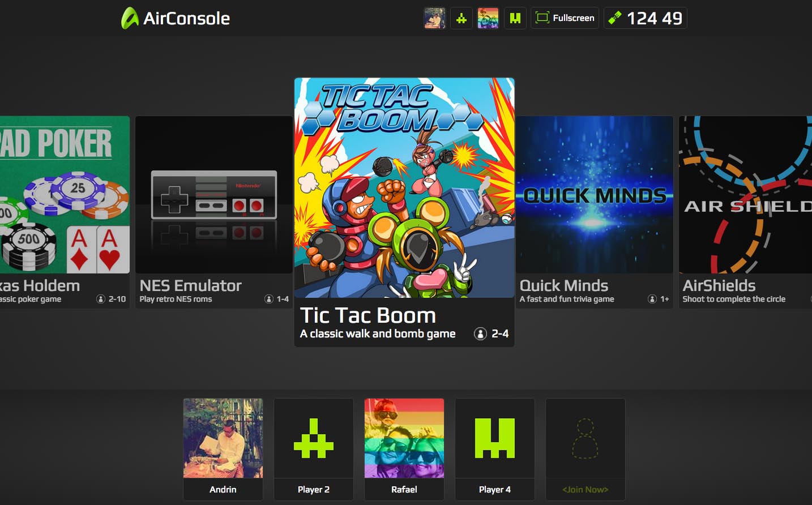Click the Player 4 card

495,450
